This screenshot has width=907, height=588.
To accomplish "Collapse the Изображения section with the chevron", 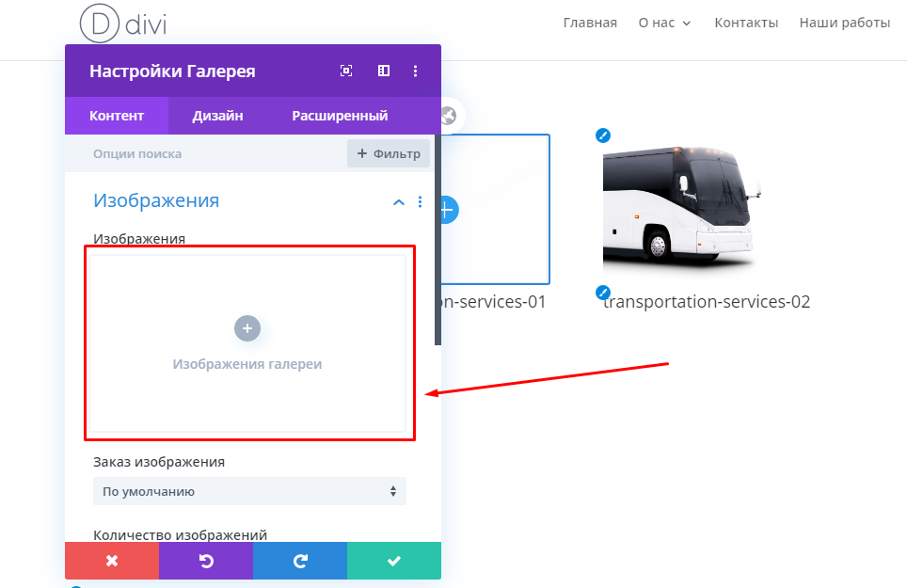I will click(x=399, y=201).
